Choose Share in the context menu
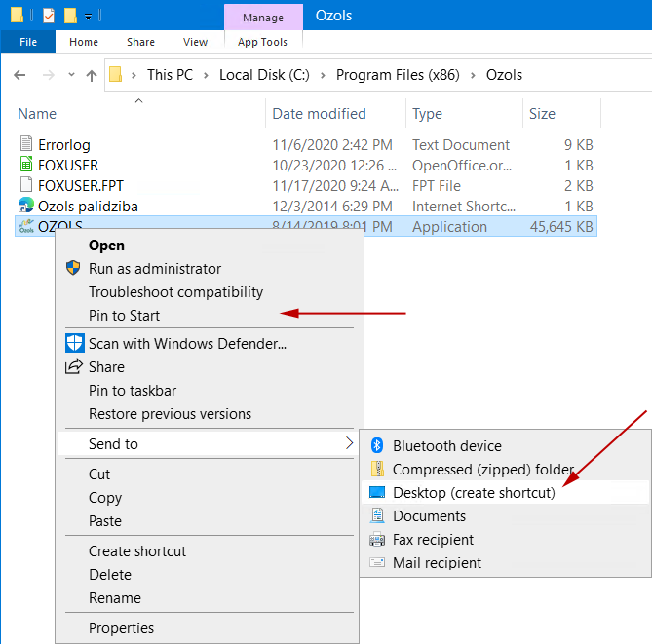652x644 pixels. 106,367
